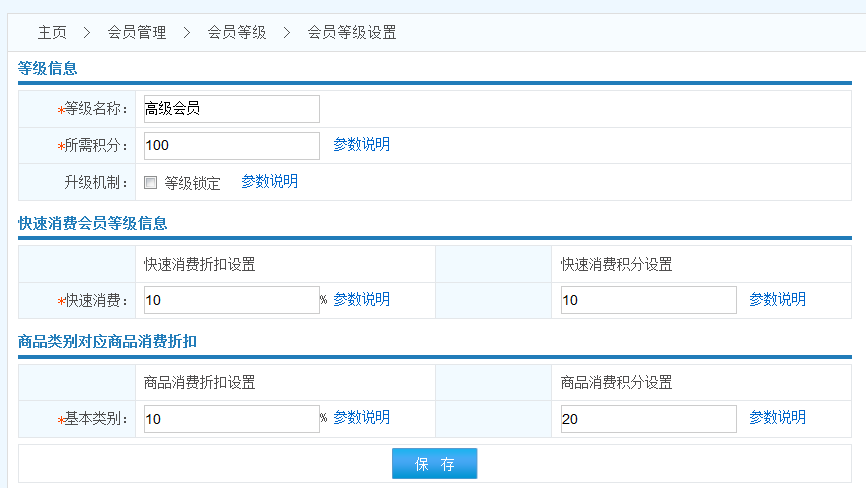Click the 所需积分 input field
The height and width of the screenshot is (488, 866).
click(x=231, y=146)
